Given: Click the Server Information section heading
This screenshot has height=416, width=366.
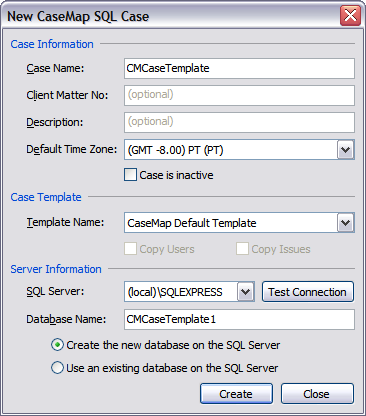Looking at the screenshot, I should pyautogui.click(x=56, y=269).
